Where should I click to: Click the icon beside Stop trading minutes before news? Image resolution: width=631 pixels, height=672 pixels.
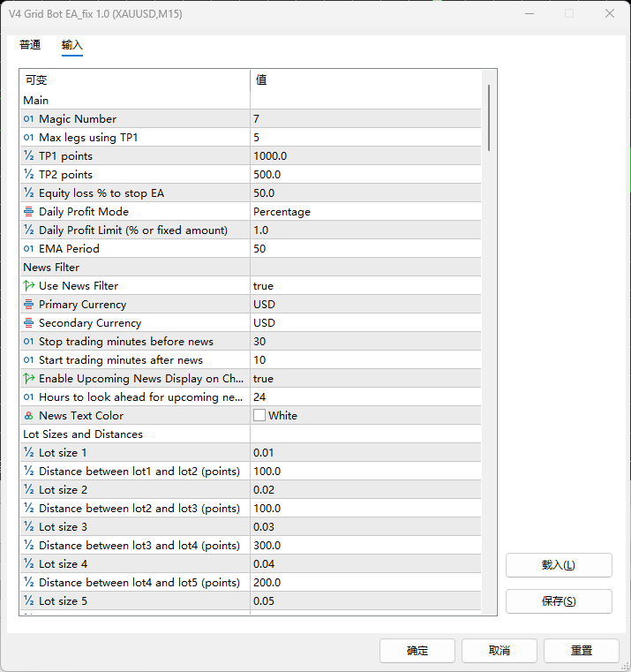28,341
